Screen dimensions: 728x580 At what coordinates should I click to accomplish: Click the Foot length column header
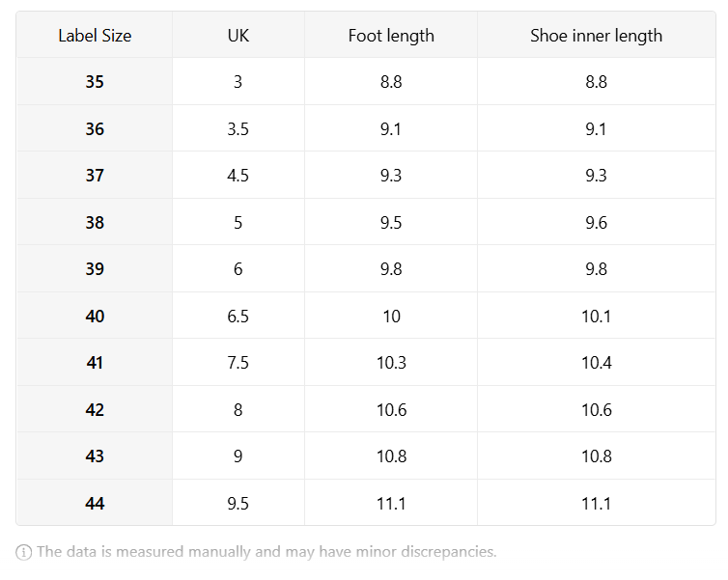[x=391, y=36]
